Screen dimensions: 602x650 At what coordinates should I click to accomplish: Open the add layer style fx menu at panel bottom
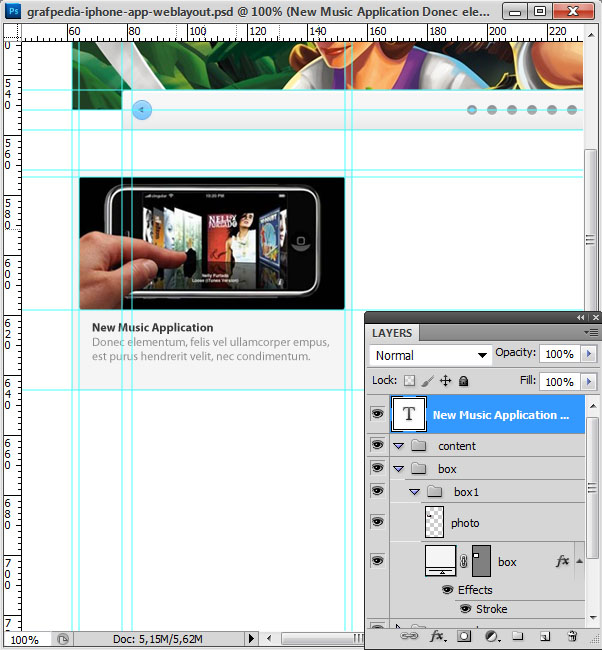[437, 636]
